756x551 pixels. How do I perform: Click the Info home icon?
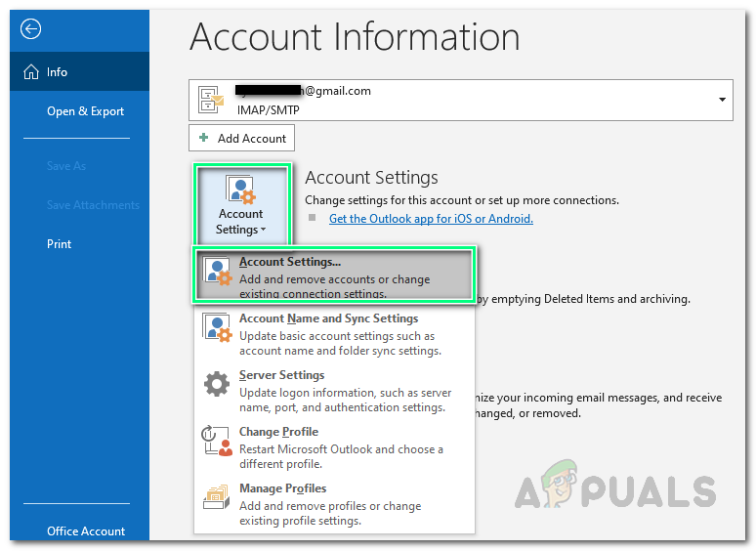coord(30,72)
